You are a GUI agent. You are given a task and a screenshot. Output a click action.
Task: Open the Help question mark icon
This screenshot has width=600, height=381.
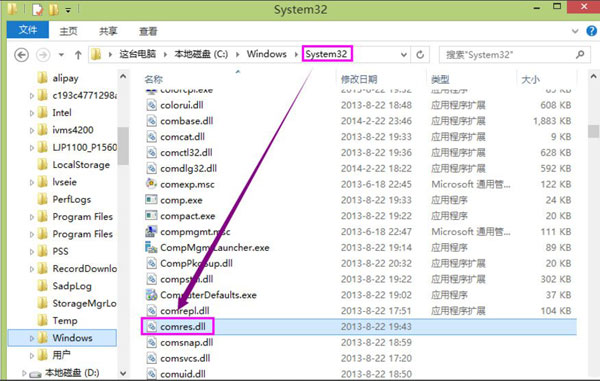click(592, 31)
